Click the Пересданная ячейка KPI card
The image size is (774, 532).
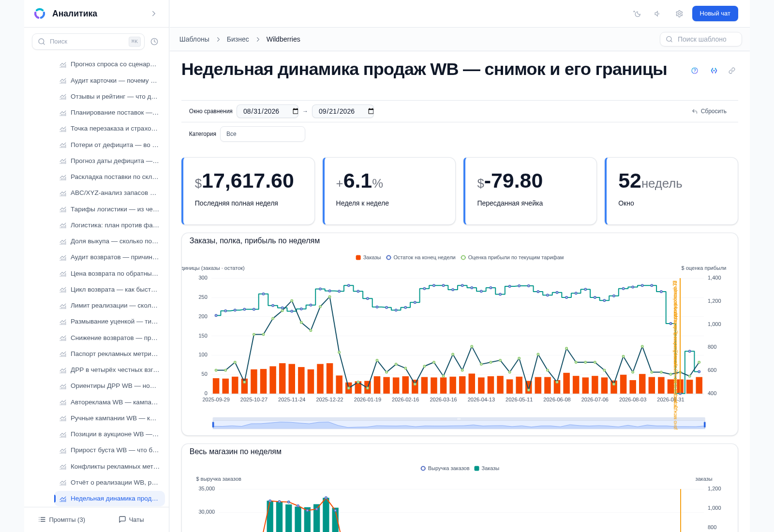point(530,191)
